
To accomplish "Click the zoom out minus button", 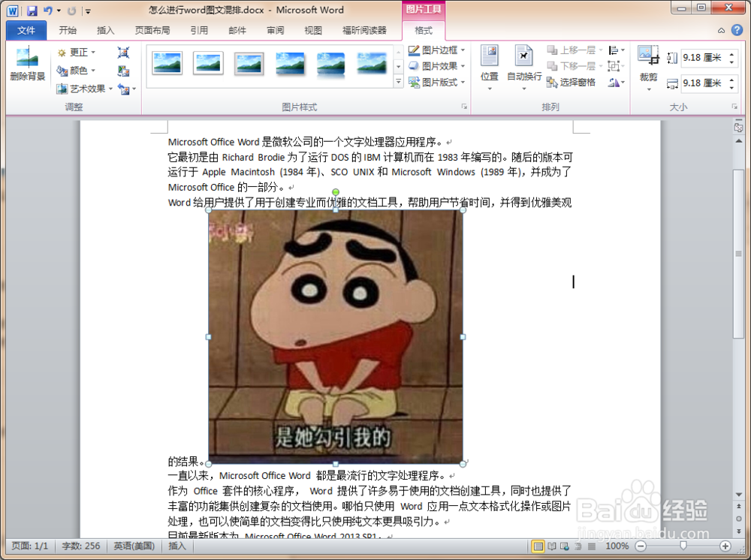I will 641,546.
